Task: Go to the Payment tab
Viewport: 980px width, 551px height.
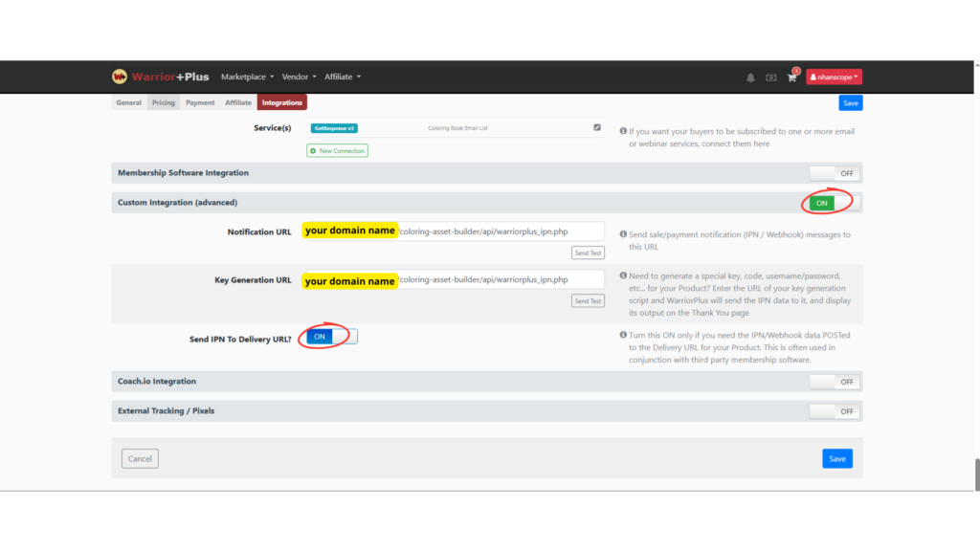Action: click(200, 102)
